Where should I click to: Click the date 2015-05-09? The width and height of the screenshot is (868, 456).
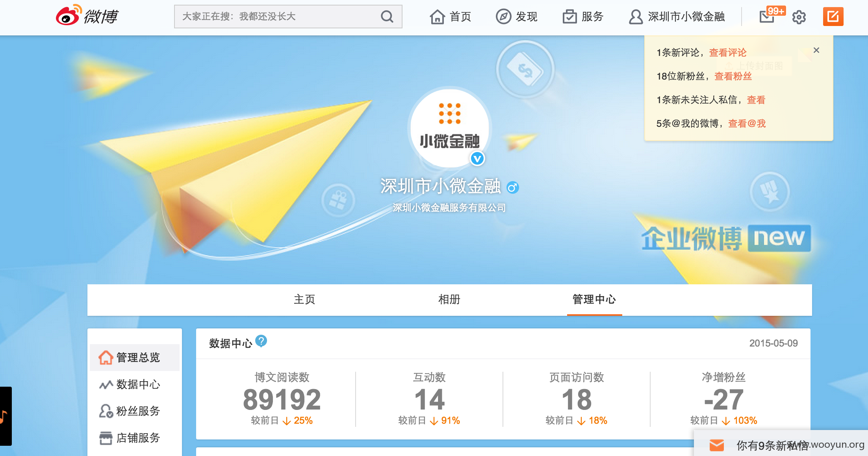773,343
